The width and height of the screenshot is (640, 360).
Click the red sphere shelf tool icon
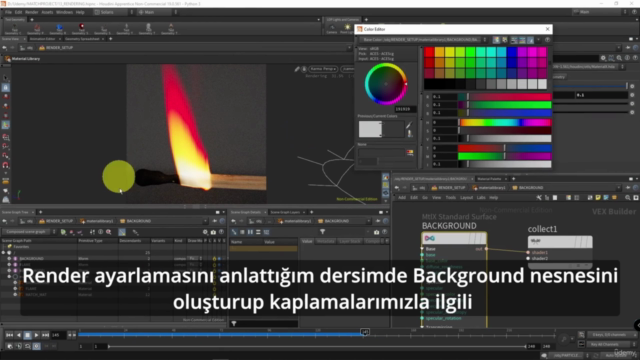[81, 27]
